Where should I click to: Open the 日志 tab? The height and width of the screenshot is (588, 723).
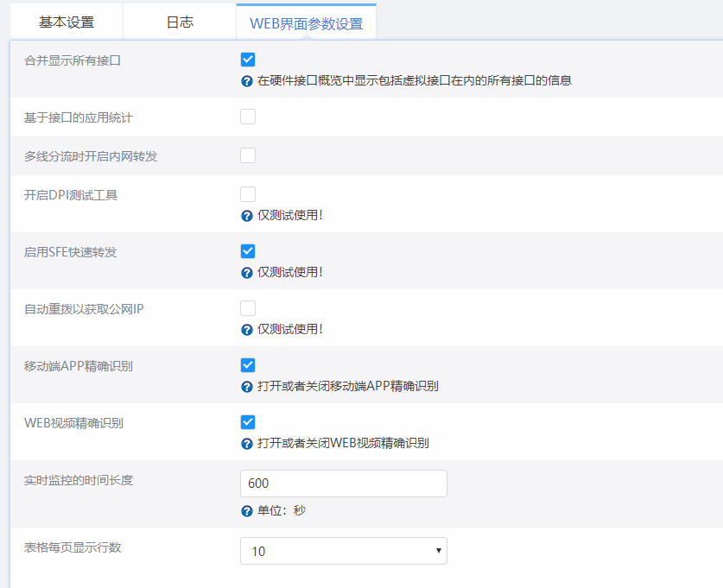tap(179, 21)
